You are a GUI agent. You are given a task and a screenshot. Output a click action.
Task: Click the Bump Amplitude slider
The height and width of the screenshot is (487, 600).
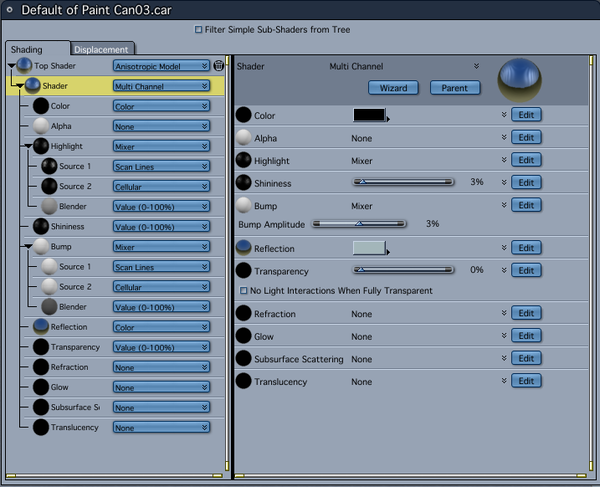point(359,223)
